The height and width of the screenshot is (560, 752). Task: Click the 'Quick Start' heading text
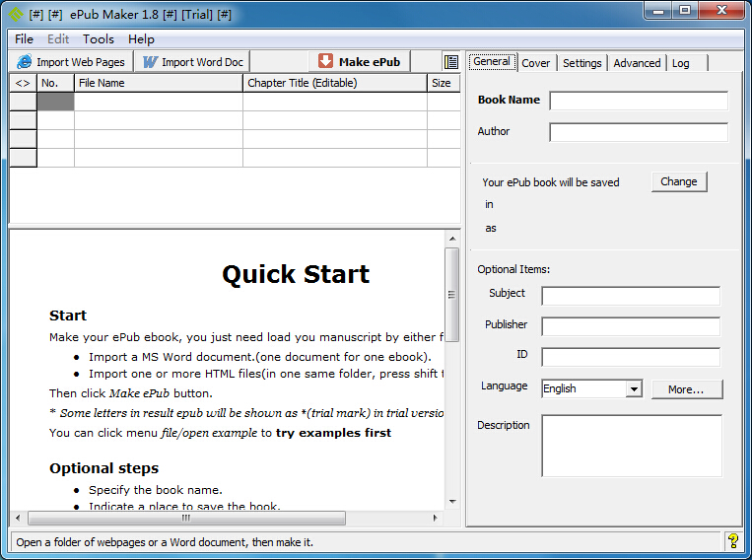click(296, 274)
